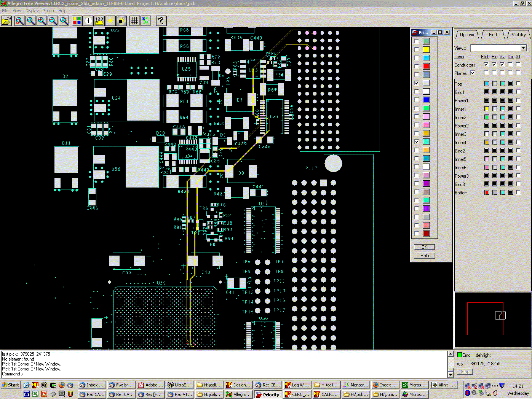Click the yellow sun Highlight icon
The image size is (532, 399).
pos(110,21)
